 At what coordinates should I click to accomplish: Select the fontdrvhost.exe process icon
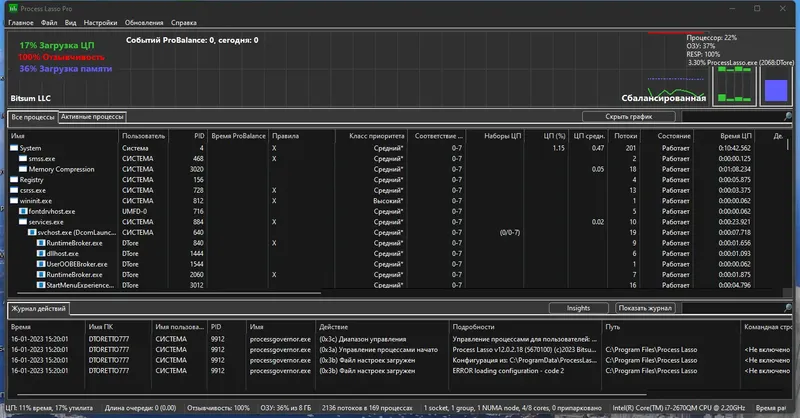23,211
